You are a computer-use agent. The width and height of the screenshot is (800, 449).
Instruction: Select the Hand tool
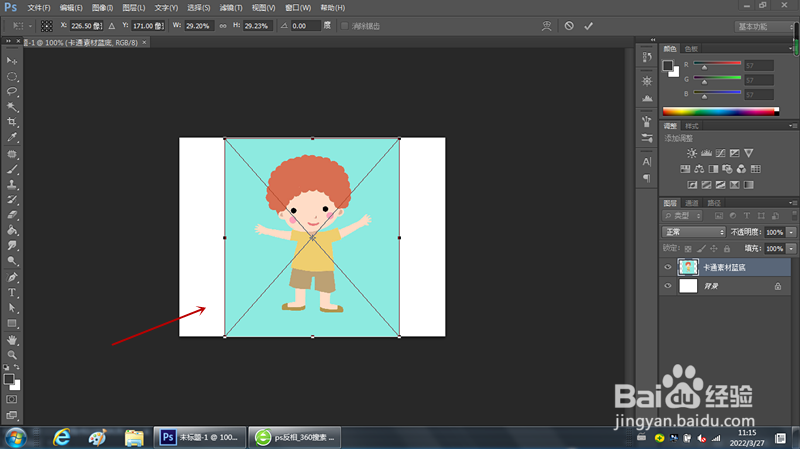(12, 340)
